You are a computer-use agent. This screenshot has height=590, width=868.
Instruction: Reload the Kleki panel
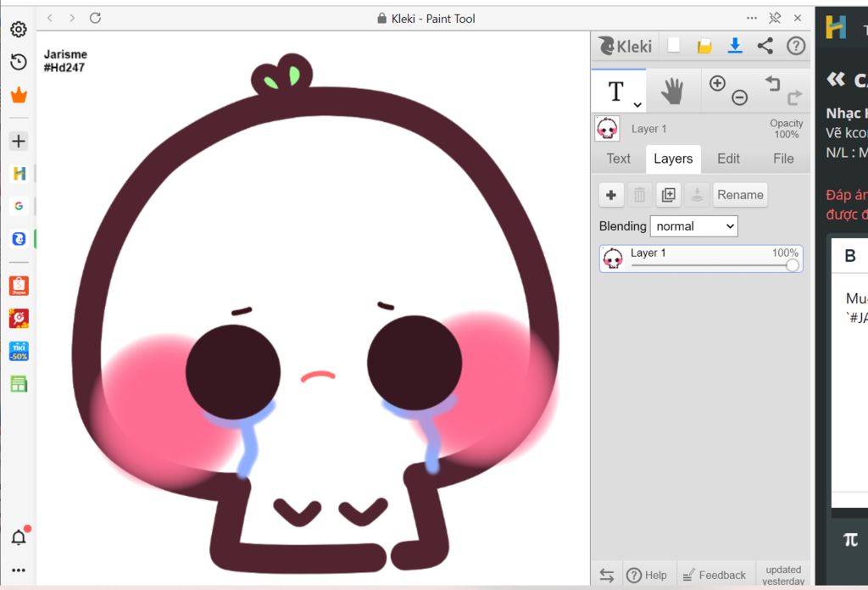[x=95, y=19]
